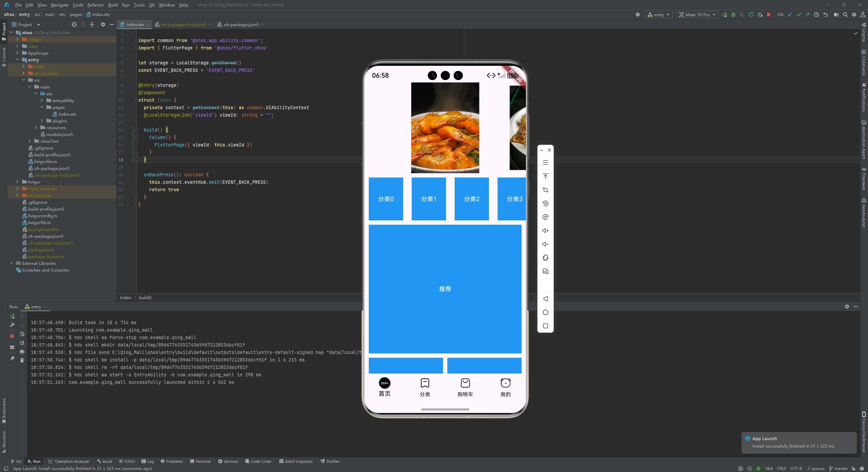
Task: Click Git commit checkmark icon
Action: 799,15
